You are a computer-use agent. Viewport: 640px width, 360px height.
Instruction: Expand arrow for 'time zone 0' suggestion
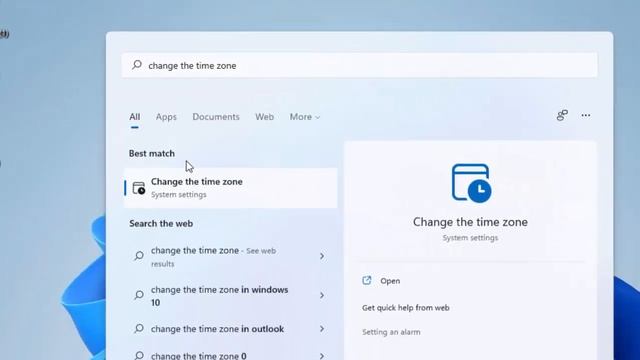[x=322, y=356]
